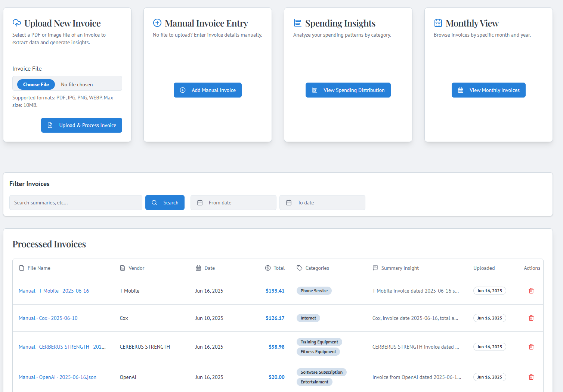The image size is (563, 392).
Task: Open the From date picker field
Action: 233,203
